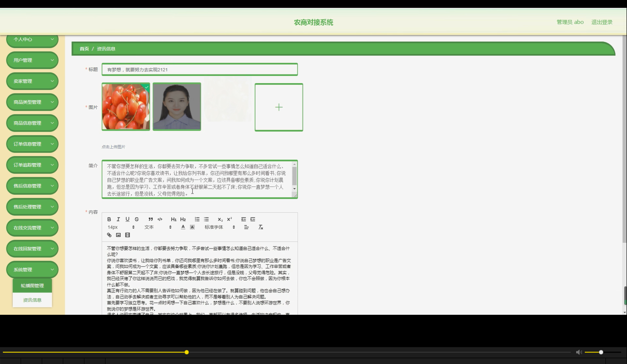Clear text formatting with the Tx icon

coord(261,227)
